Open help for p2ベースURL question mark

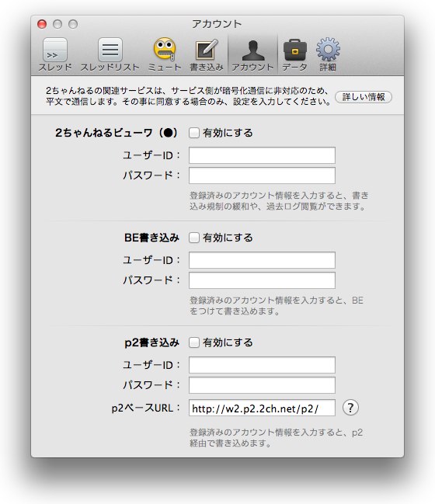pyautogui.click(x=350, y=408)
